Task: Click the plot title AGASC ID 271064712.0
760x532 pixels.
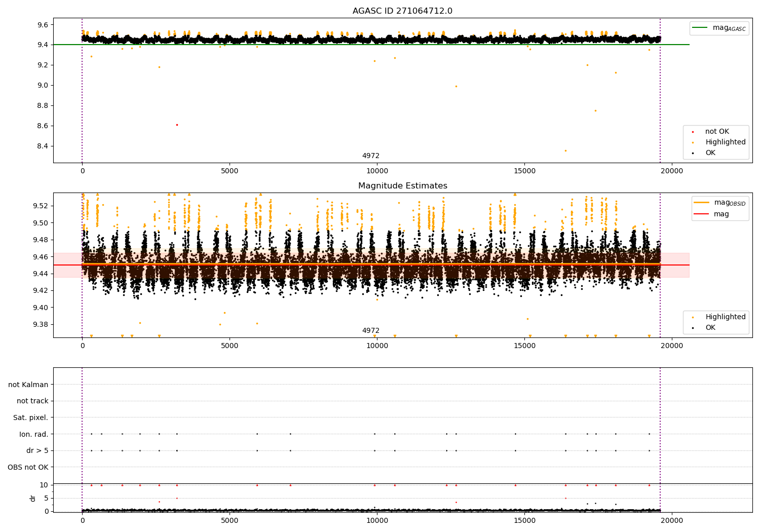Action: [402, 11]
